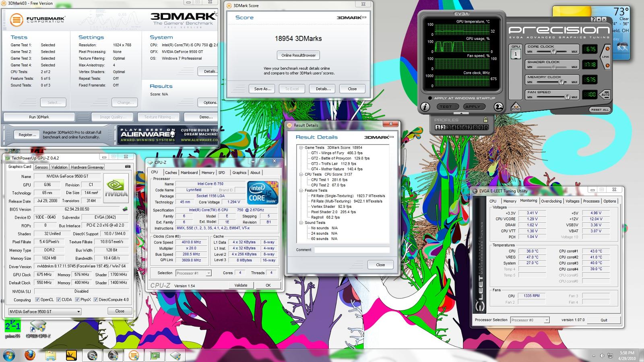The width and height of the screenshot is (644, 362).
Task: Collapse CPU Tests tree node
Action: point(301,174)
